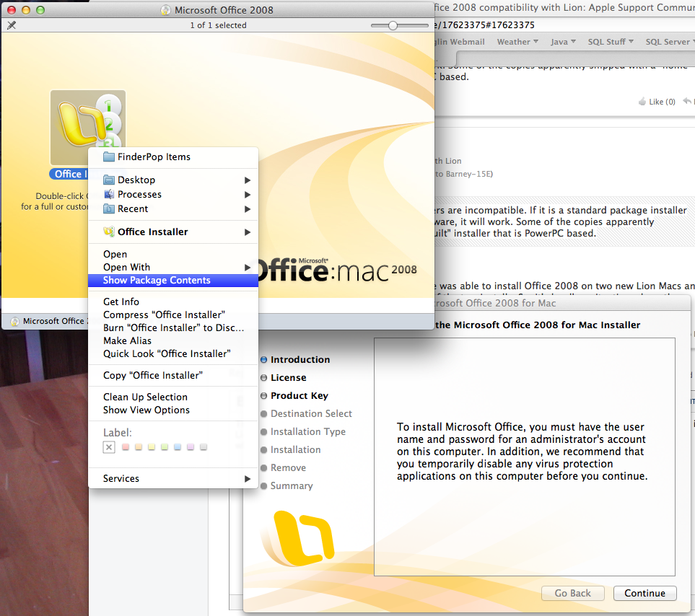Image resolution: width=695 pixels, height=616 pixels.
Task: Click the Webmail bookmark in browser
Action: click(x=460, y=42)
